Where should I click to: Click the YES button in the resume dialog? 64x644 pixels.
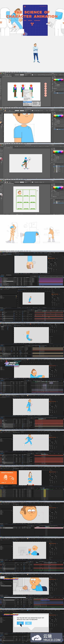coord(20,623)
